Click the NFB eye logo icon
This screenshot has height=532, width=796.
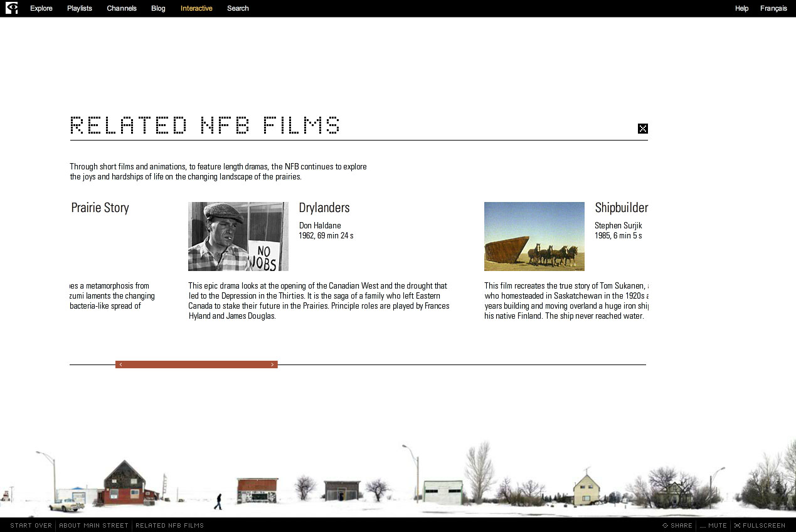tap(11, 8)
